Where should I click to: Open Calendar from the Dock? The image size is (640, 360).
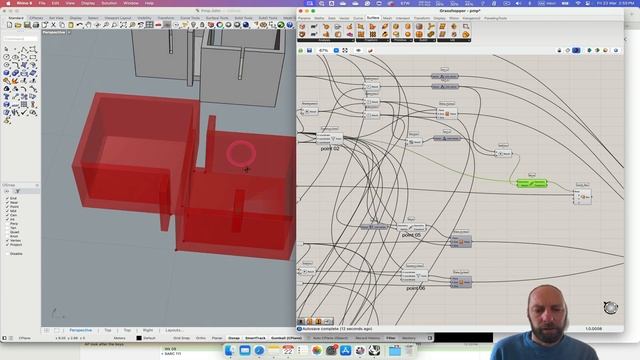tap(288, 350)
